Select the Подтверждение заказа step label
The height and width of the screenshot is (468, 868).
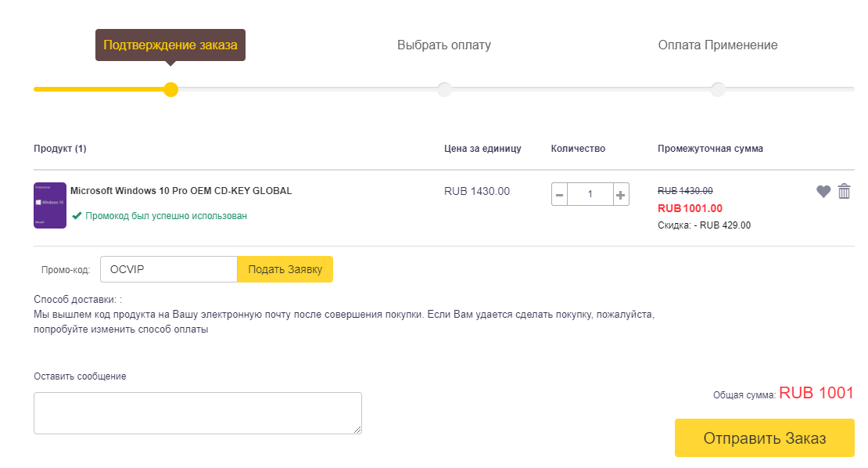click(x=170, y=45)
